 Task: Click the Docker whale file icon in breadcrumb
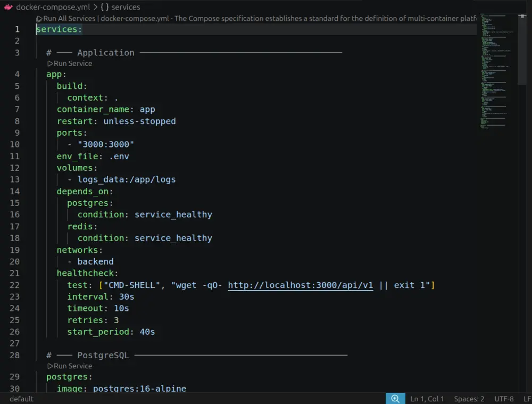pyautogui.click(x=8, y=7)
